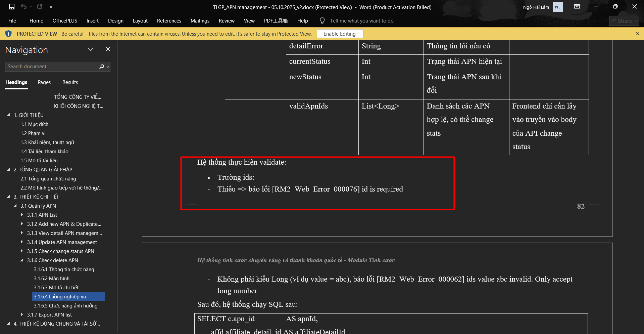Viewport: 644px width, 334px height.
Task: Click the Redo icon in title bar
Action: (40, 7)
